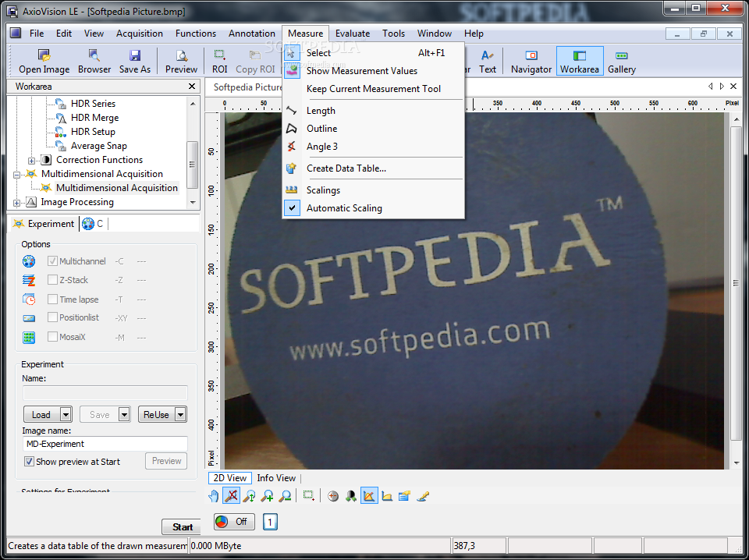Toggle the color channel Off button
The image size is (749, 560).
(x=234, y=522)
